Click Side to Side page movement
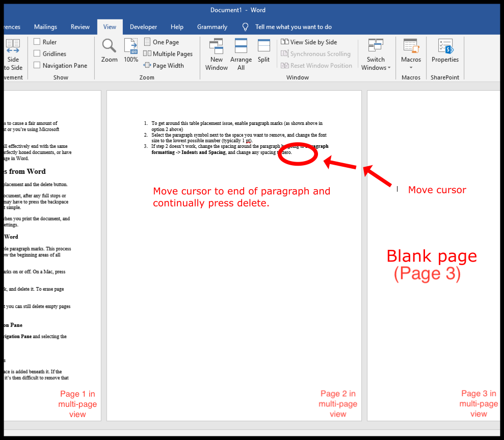The width and height of the screenshot is (504, 440). [13, 55]
